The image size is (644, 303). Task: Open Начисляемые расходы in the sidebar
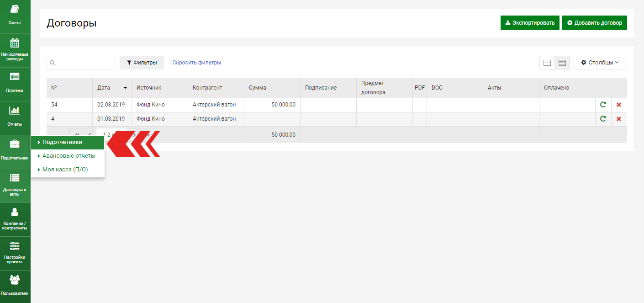click(15, 50)
